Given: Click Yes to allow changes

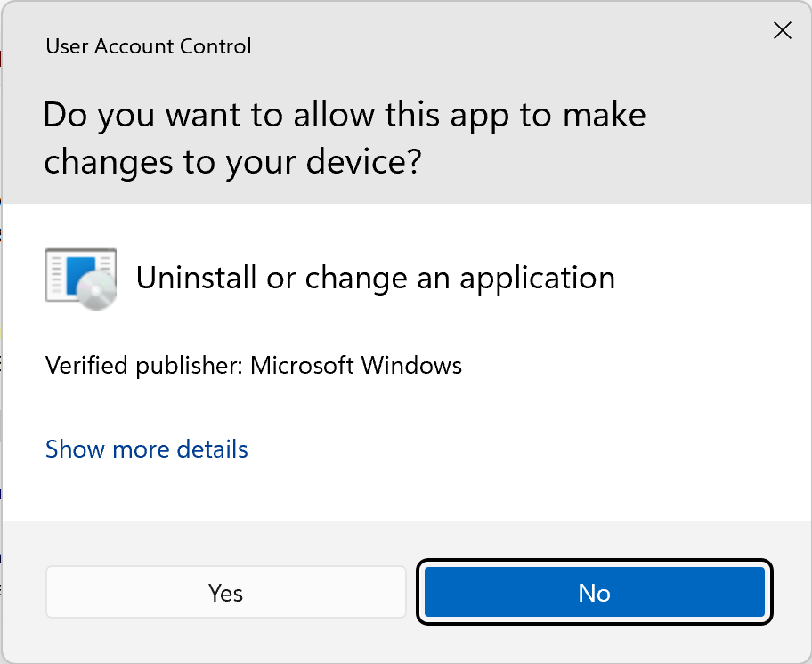Looking at the screenshot, I should 225,593.
